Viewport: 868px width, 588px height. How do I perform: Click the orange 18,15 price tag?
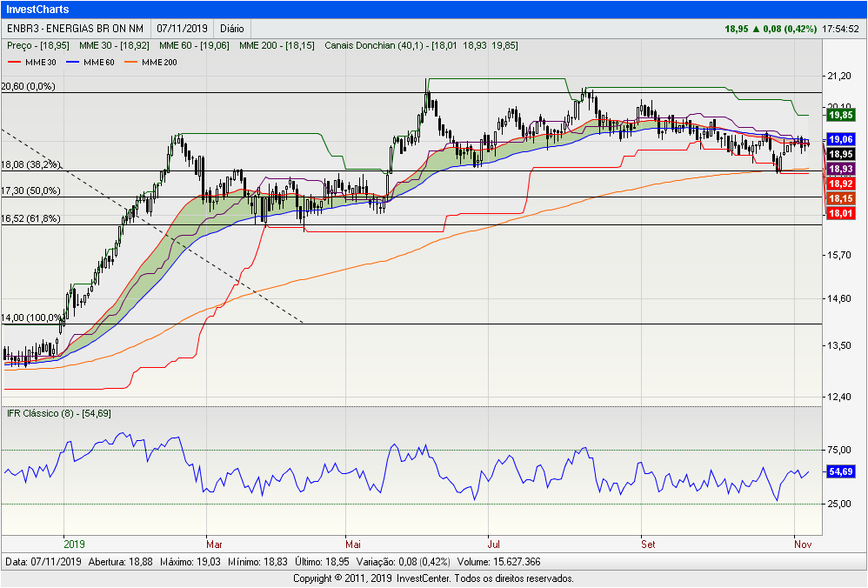[839, 198]
